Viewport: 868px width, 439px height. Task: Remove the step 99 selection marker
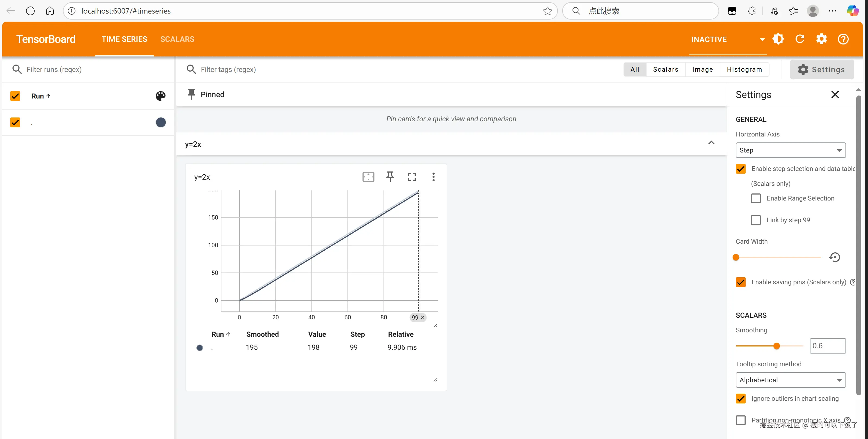[422, 317]
